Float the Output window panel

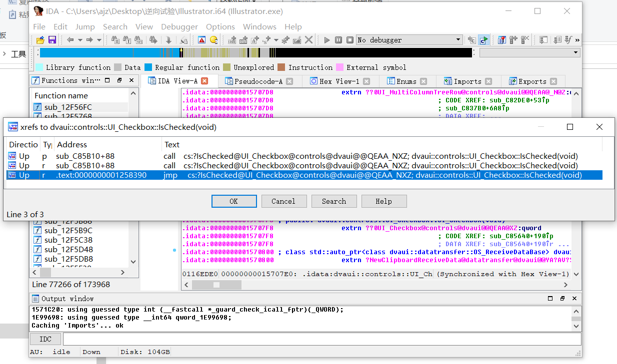pyautogui.click(x=563, y=299)
